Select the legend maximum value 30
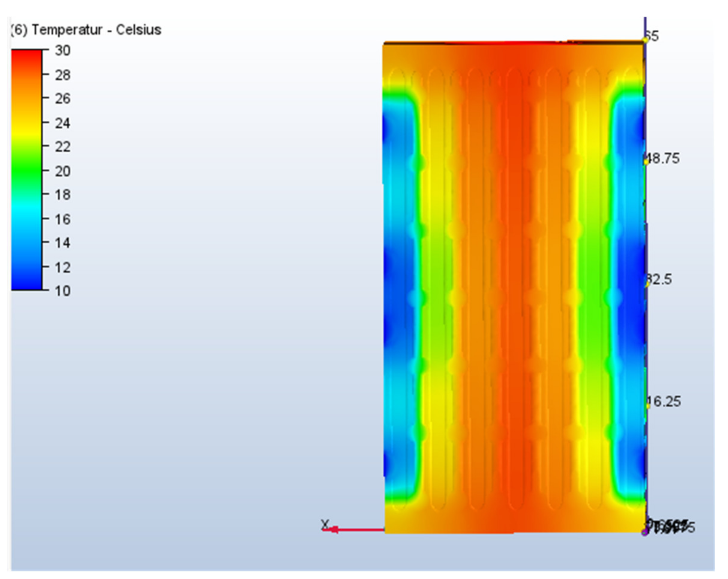728x579 pixels. 62,51
